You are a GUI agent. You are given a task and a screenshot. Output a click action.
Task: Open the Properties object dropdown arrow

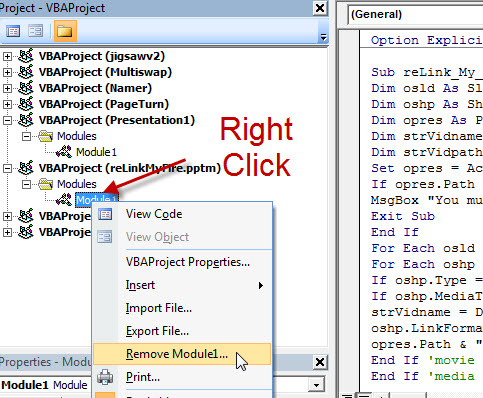[x=316, y=385]
